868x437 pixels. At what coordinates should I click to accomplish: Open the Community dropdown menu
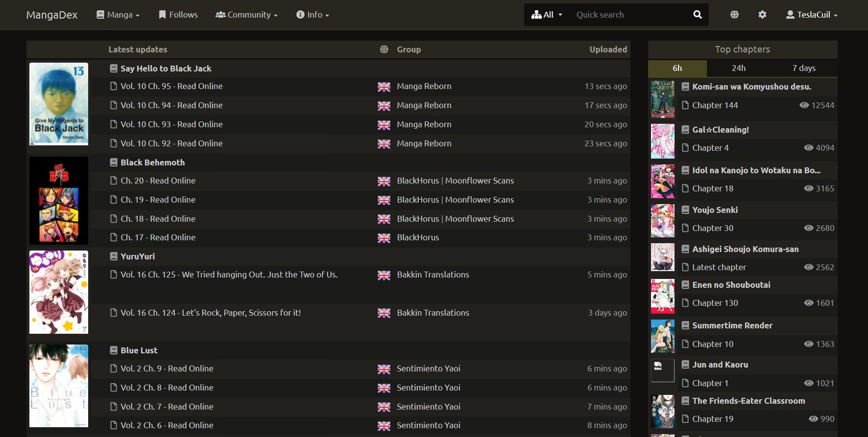coord(246,15)
